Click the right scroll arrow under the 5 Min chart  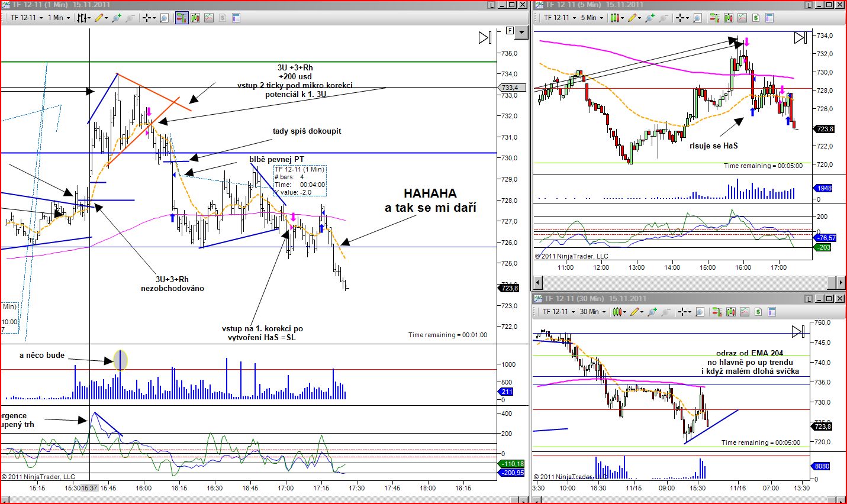839,283
